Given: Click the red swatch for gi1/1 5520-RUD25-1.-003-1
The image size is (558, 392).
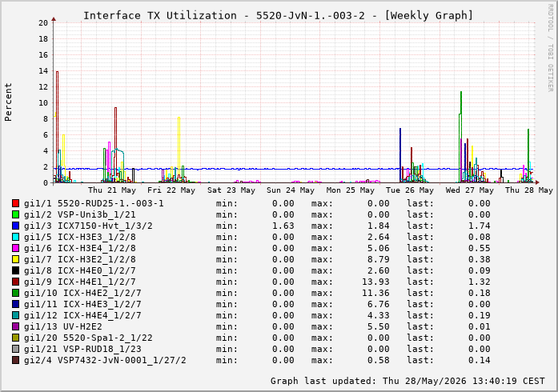Looking at the screenshot, I should (x=15, y=203).
